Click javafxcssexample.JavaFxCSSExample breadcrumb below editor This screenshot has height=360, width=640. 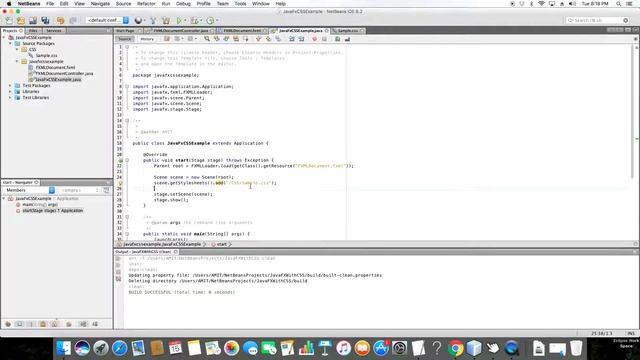tap(162, 244)
